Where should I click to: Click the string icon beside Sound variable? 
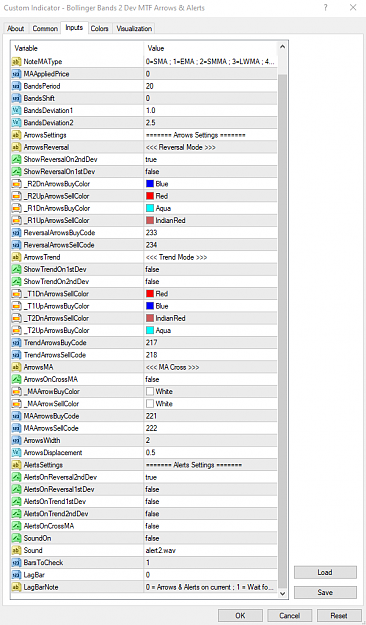coord(16,550)
